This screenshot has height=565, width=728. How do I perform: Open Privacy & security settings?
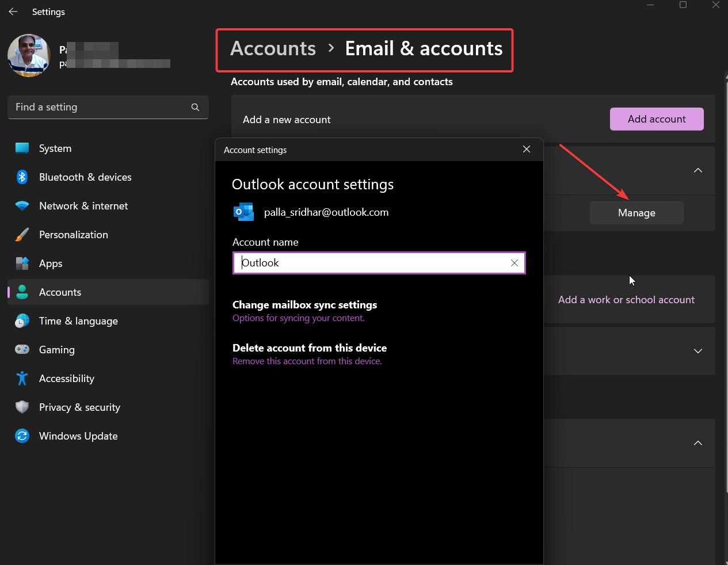[x=108, y=407]
